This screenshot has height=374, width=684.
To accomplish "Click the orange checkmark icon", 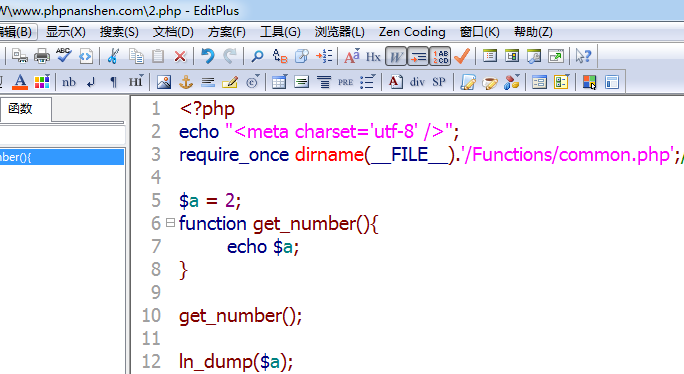I will [x=462, y=56].
